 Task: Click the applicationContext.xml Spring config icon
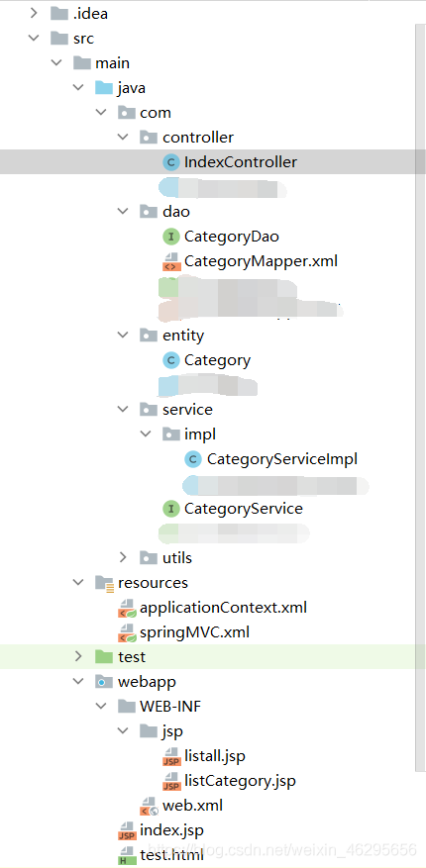(127, 608)
